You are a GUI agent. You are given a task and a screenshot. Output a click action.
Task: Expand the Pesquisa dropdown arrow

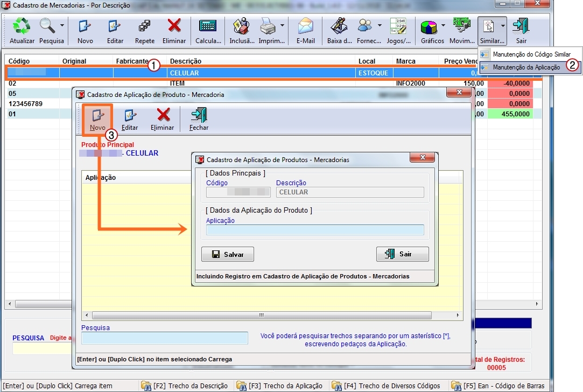click(x=62, y=26)
